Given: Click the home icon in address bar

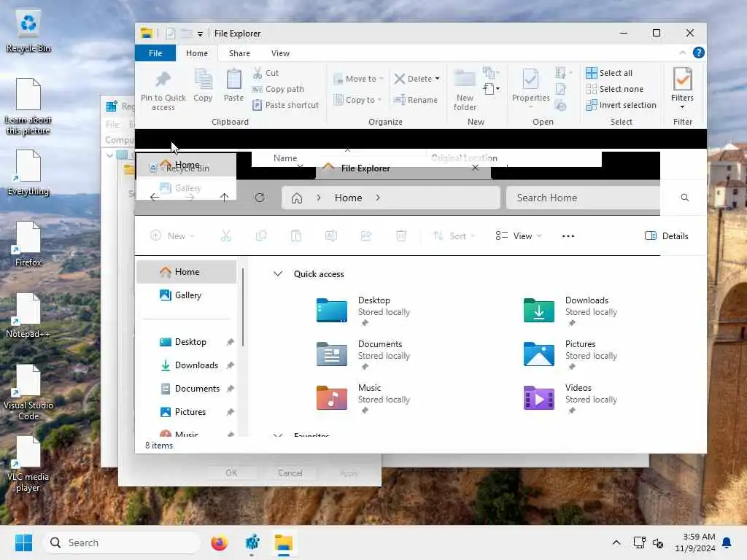Looking at the screenshot, I should (297, 198).
